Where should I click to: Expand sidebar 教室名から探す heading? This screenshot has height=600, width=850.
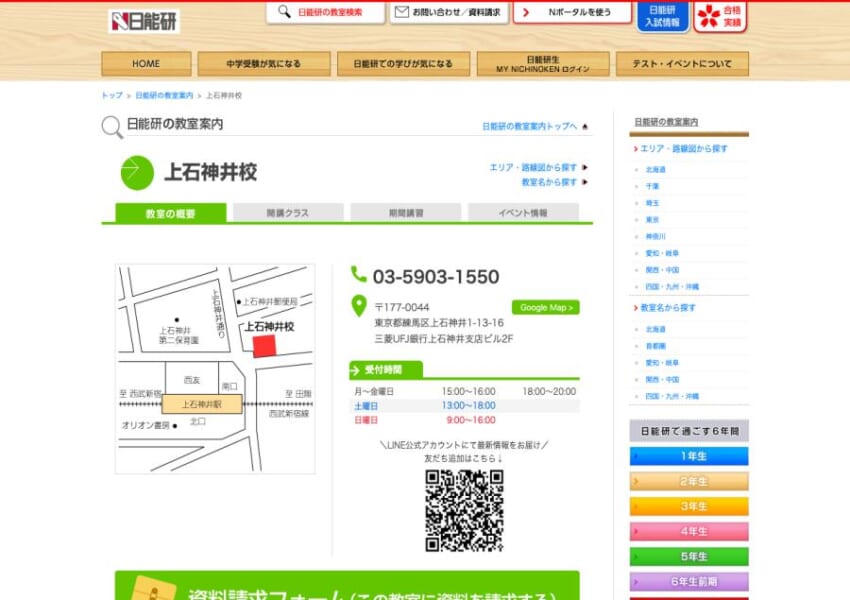(668, 308)
